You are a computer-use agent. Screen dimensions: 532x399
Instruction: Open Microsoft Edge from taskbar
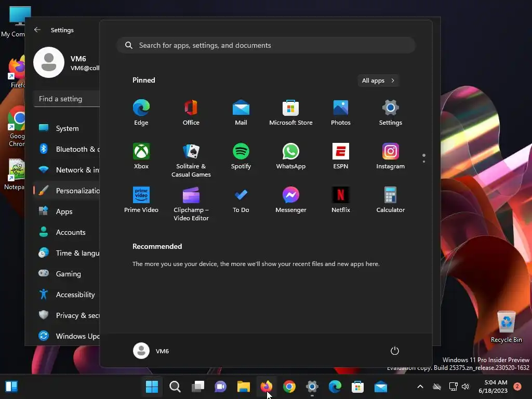coord(335,387)
